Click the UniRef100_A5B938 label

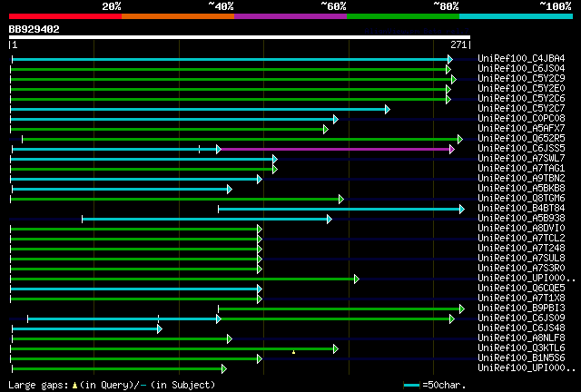[x=521, y=219]
